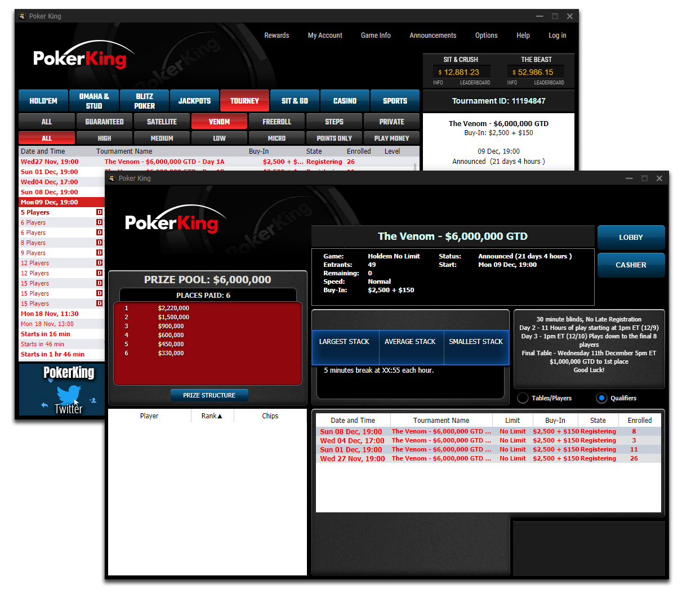
Task: Open the Options menu
Action: pos(486,35)
